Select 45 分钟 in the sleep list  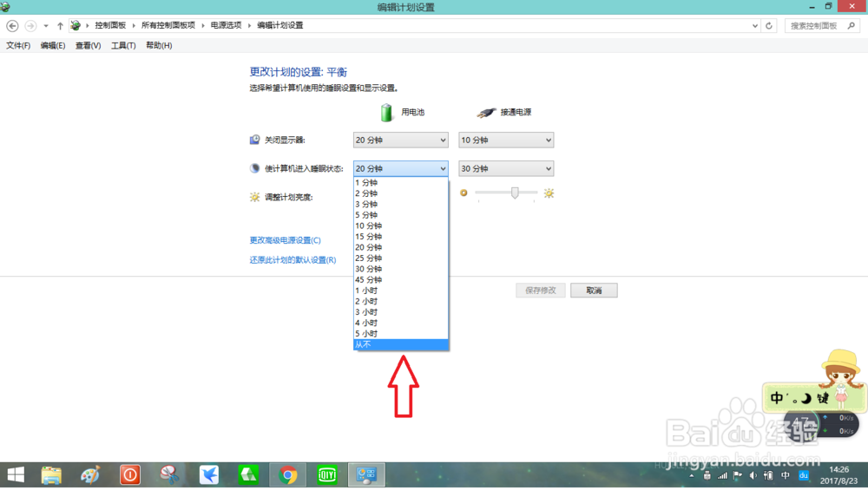pos(400,280)
